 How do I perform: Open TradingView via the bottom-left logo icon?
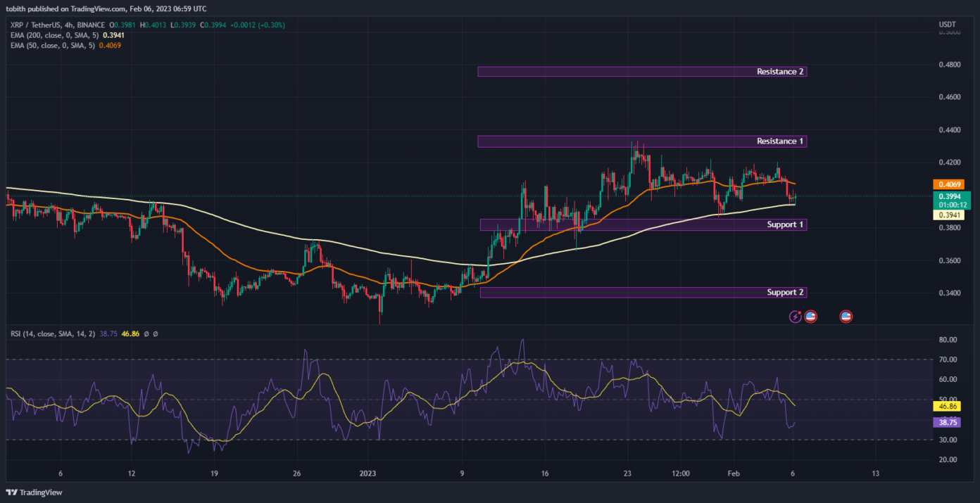pos(12,492)
